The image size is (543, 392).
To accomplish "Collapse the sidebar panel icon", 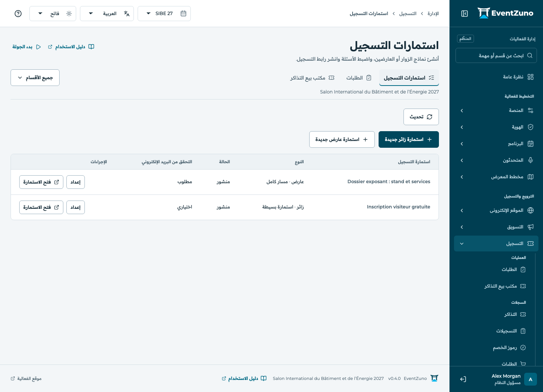I will [465, 14].
